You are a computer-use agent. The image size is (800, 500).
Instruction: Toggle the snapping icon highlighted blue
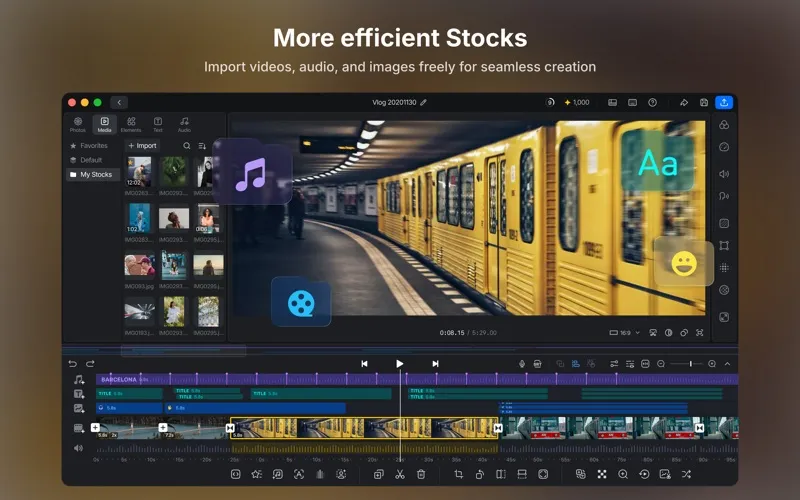(x=576, y=364)
